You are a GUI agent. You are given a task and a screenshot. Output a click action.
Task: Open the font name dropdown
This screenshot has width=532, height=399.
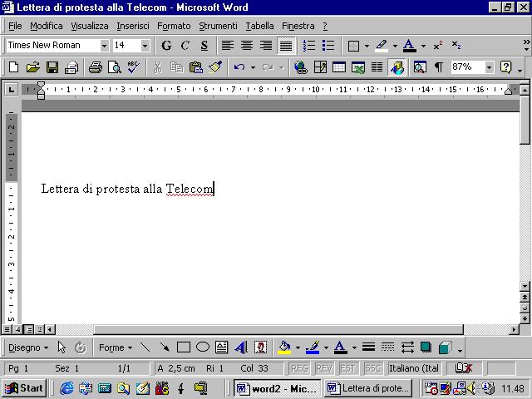pos(105,46)
